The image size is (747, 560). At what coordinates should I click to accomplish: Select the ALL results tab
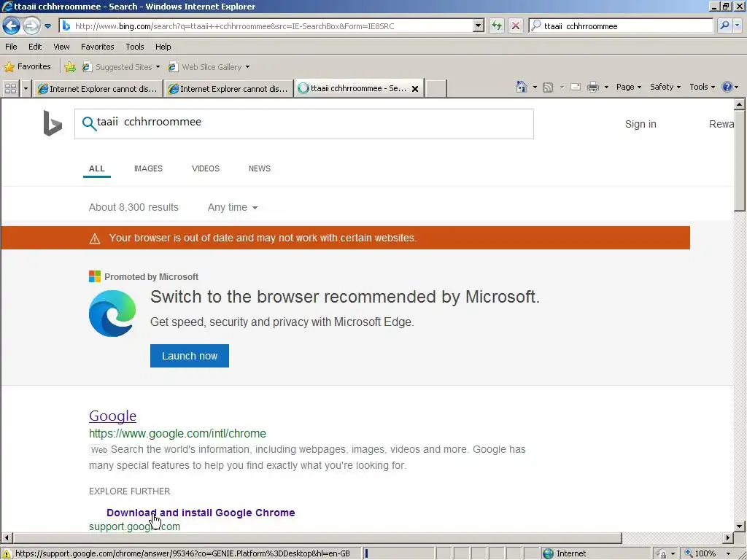click(97, 168)
